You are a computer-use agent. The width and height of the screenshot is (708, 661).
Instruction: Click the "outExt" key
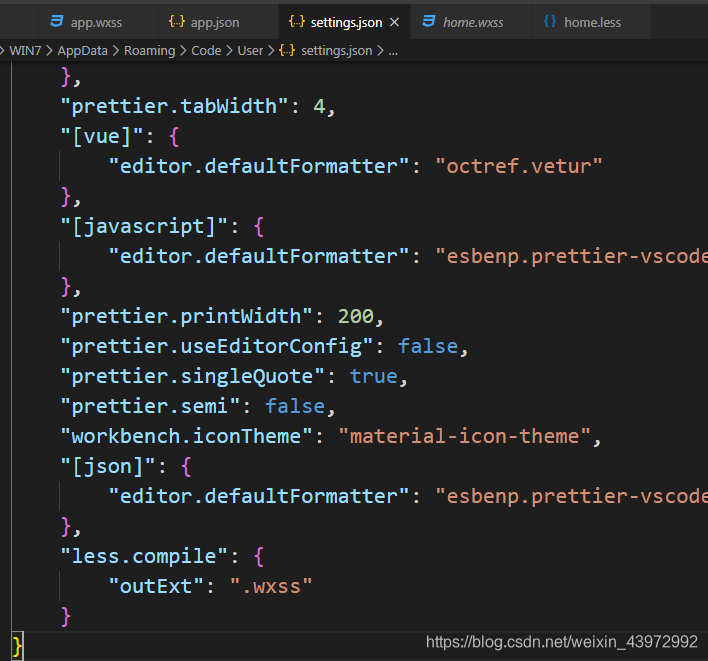(156, 587)
